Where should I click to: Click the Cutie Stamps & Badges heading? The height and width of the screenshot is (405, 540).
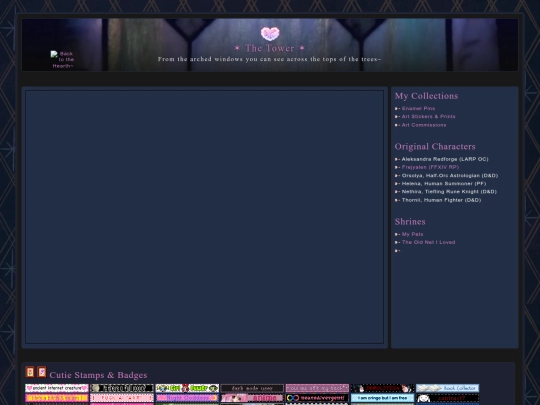98,375
